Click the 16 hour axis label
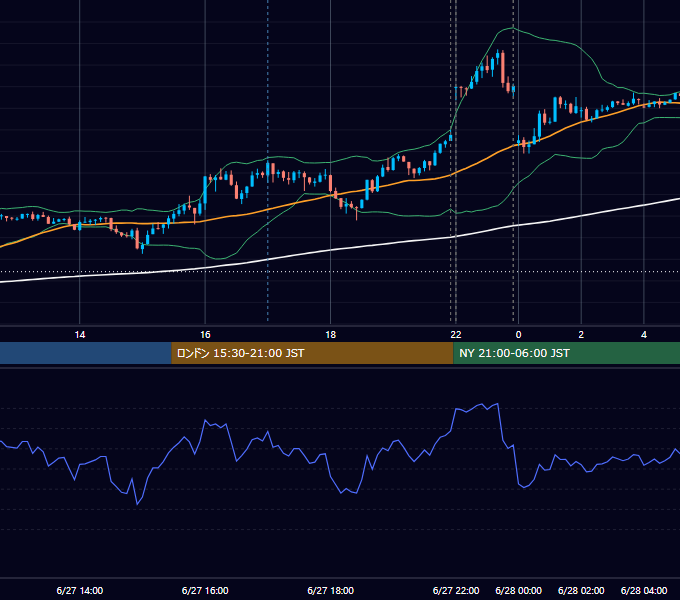This screenshot has width=680, height=600. click(205, 335)
